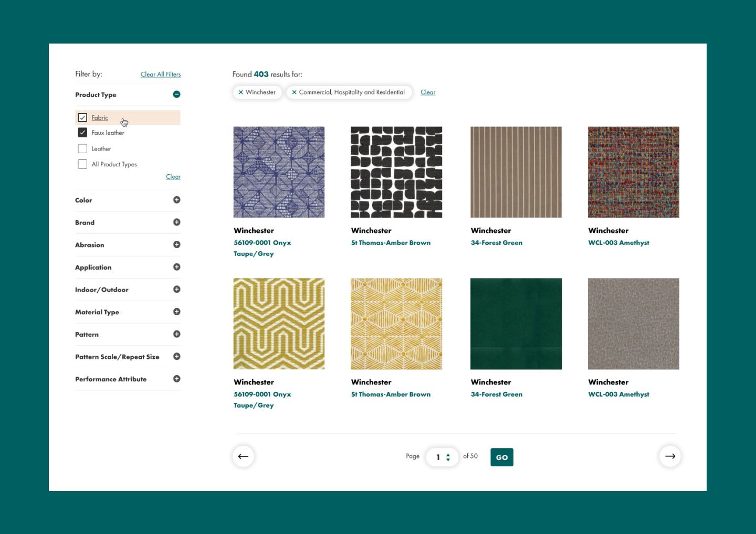
Task: Uncheck the Faux leather checkbox
Action: (x=82, y=133)
